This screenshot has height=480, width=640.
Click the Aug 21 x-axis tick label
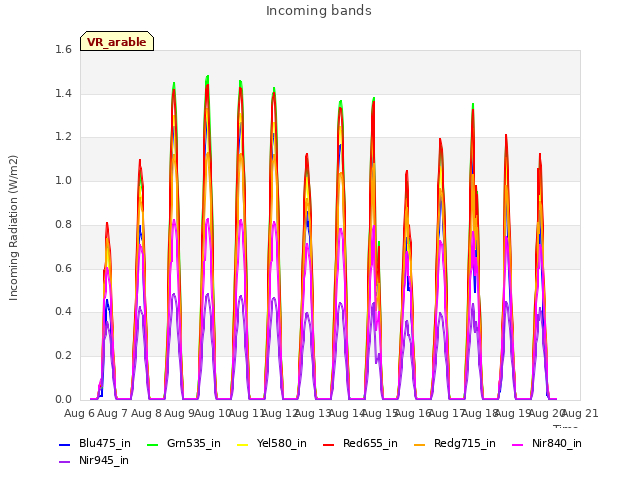[x=580, y=413]
